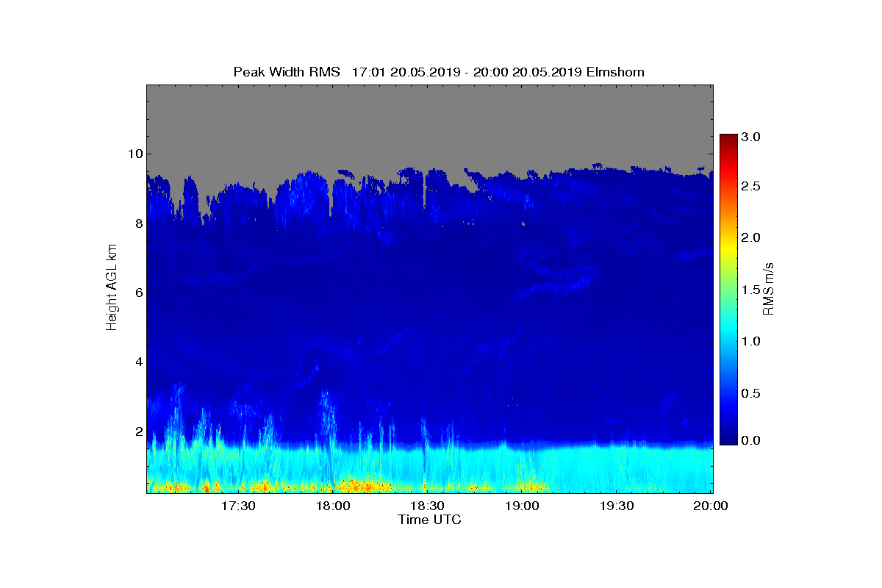Pick the dark red top of the colorbar

(x=728, y=140)
